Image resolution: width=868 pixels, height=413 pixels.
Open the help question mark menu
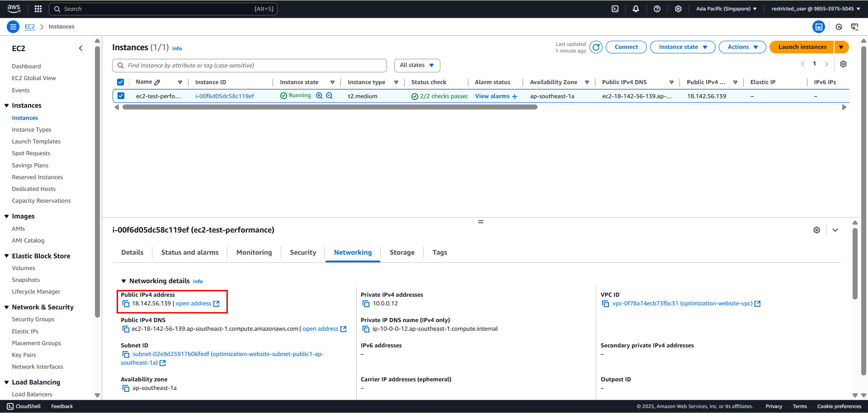[657, 9]
